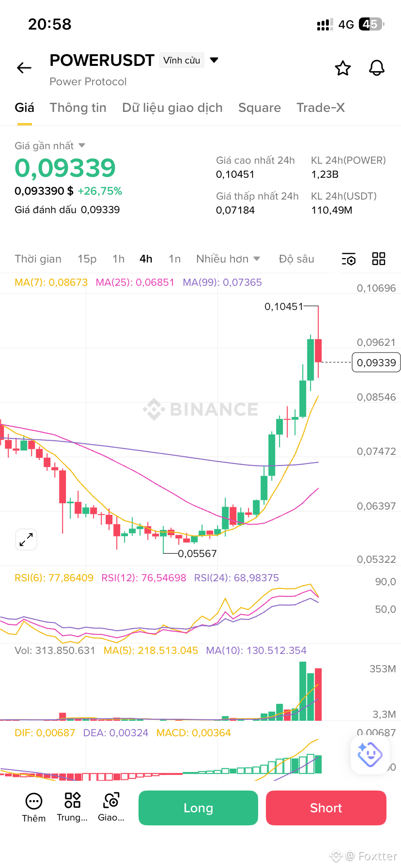Viewport: 401px width, 868px height.
Task: Open the Square tab
Action: click(x=260, y=108)
